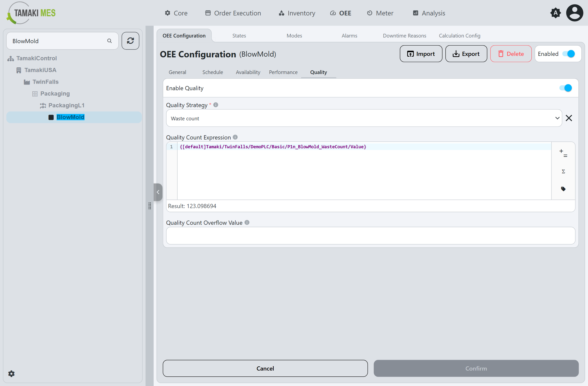
Task: Open the Core menu
Action: (x=176, y=13)
